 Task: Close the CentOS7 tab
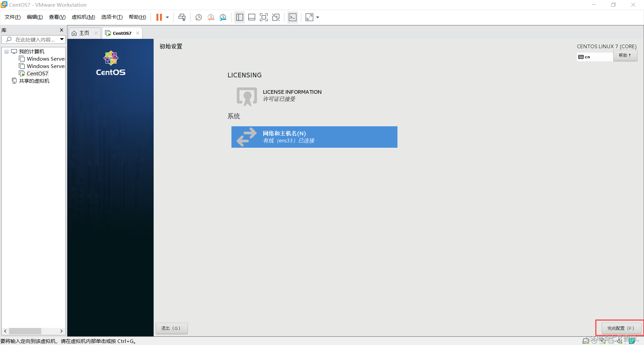[138, 33]
